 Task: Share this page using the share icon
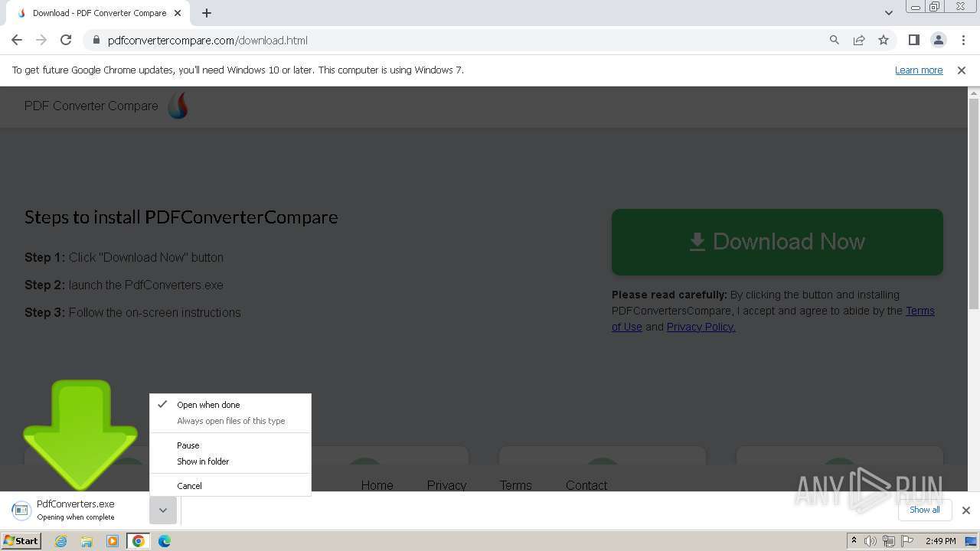click(x=859, y=40)
